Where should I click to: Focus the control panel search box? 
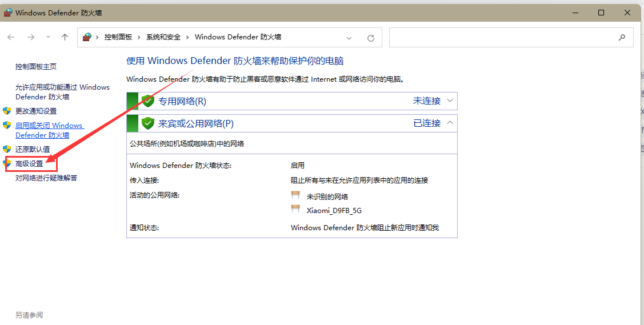[511, 37]
